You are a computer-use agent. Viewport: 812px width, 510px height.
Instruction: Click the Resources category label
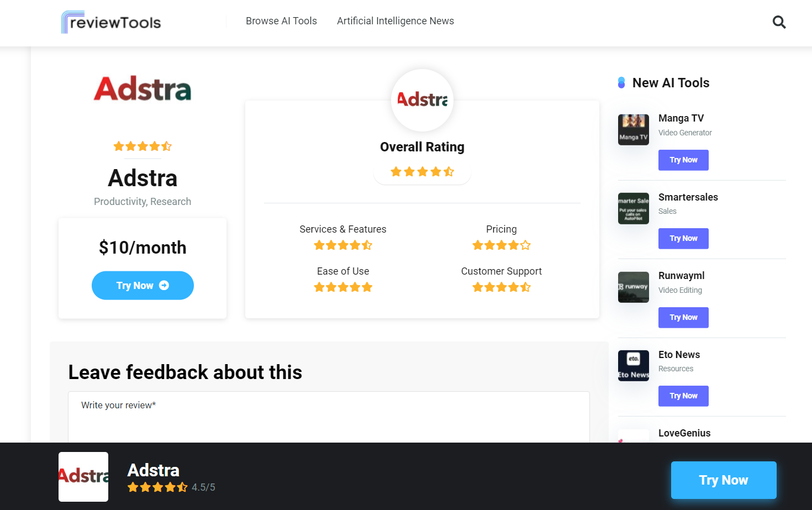click(676, 369)
